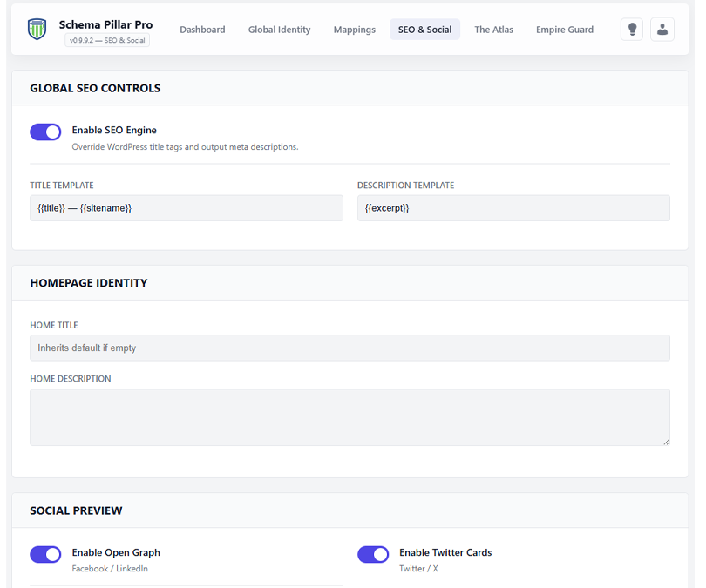Open the lightbulb tips icon
The width and height of the screenshot is (706, 588).
point(631,29)
